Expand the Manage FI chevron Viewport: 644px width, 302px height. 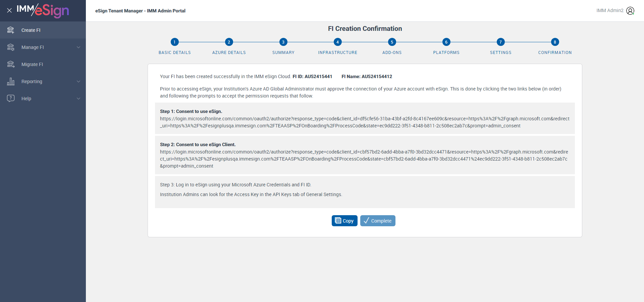click(78, 47)
